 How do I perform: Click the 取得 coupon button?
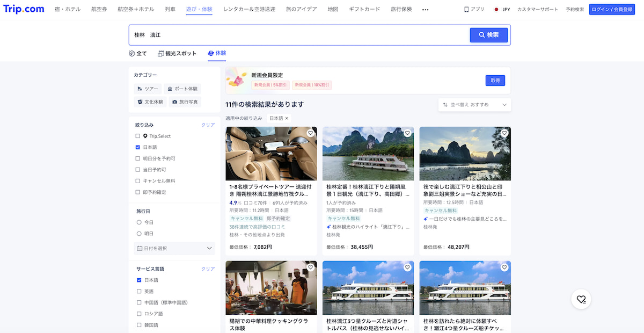coord(495,81)
